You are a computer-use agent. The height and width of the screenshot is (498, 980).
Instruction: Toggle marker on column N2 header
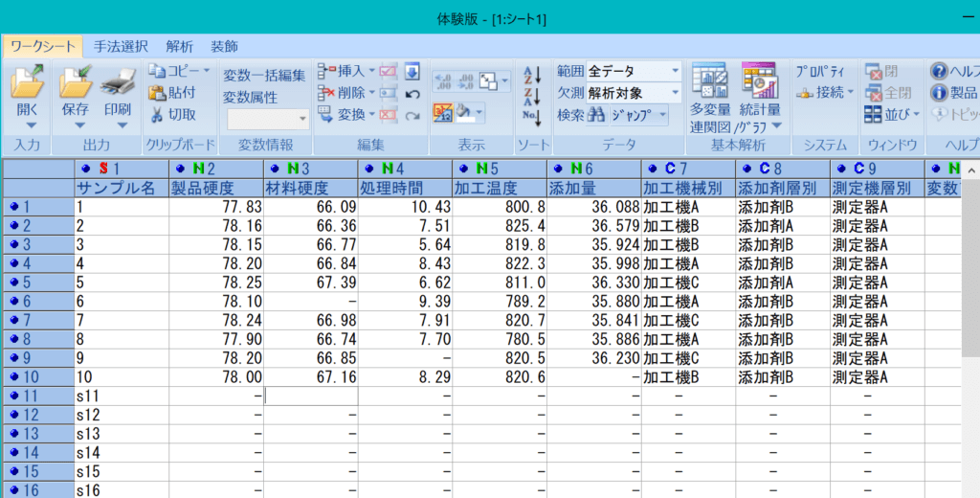click(x=181, y=169)
